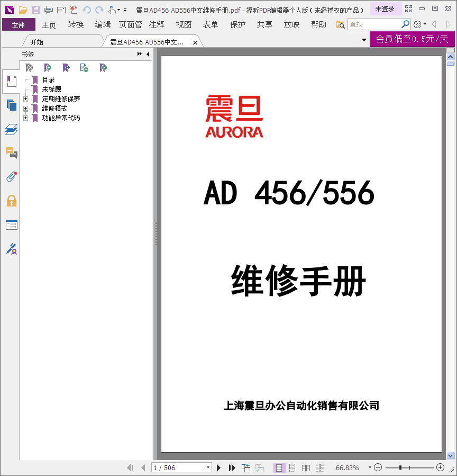Screen dimensions: 457x476
Task: Click the zoom out minus button
Action: click(378, 468)
